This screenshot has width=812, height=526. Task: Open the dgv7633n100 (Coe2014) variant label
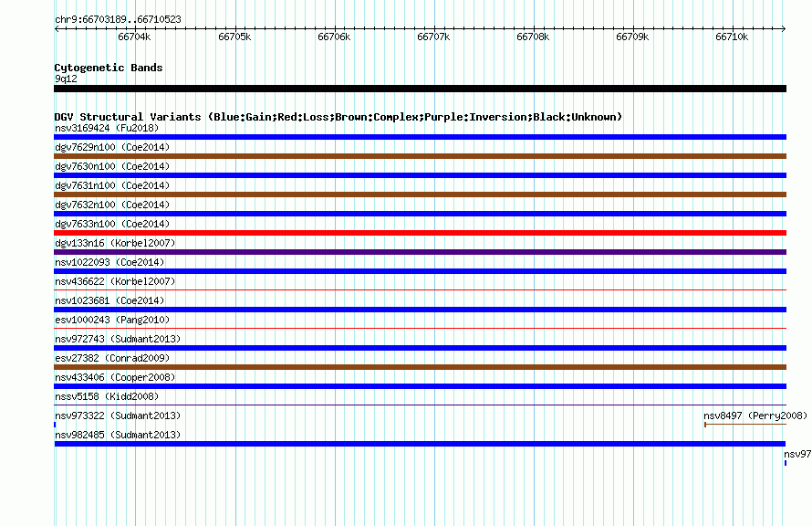coord(112,224)
